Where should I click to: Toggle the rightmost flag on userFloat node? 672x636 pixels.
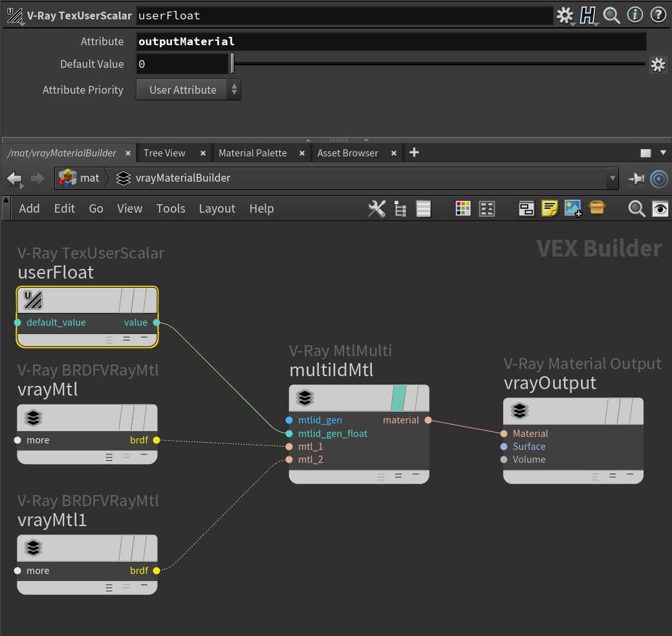[x=151, y=300]
